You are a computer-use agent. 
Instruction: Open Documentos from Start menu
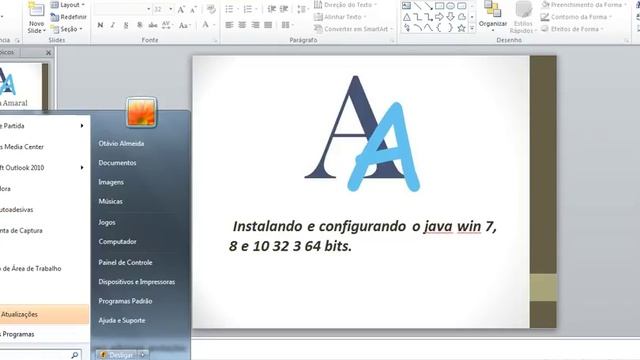click(x=117, y=163)
